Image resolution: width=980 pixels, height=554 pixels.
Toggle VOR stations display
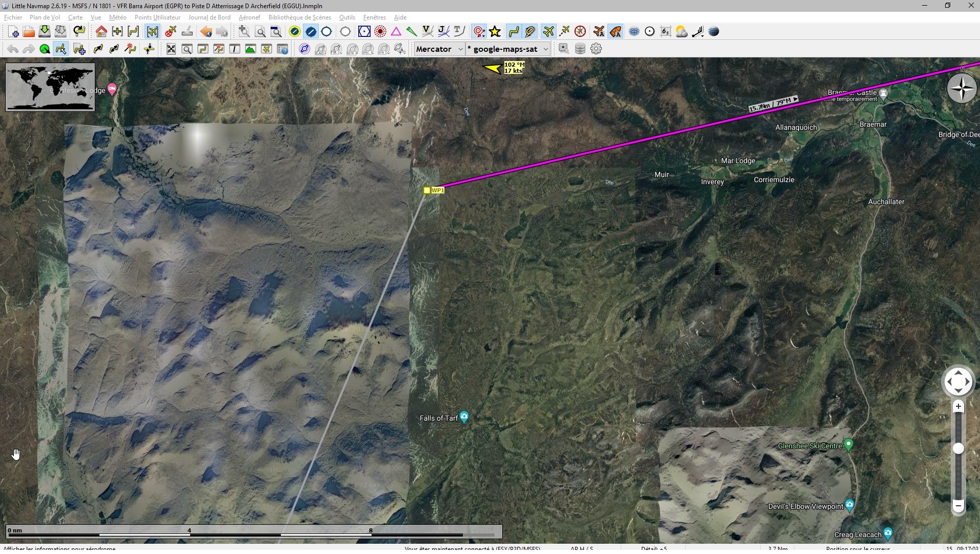point(364,32)
